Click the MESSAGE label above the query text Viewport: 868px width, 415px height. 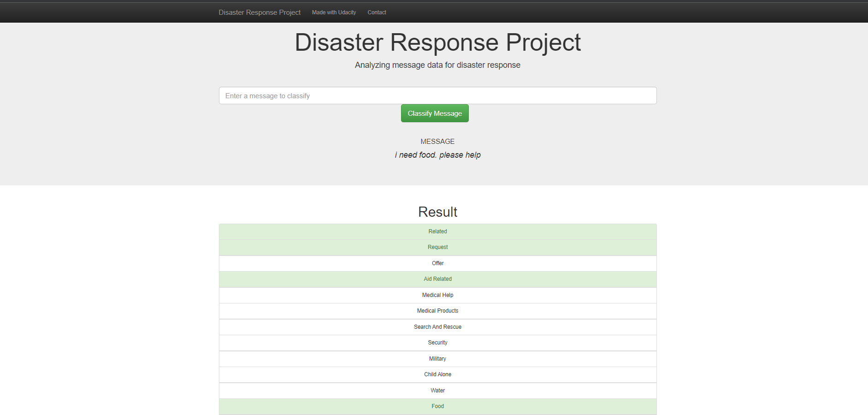[x=437, y=141]
